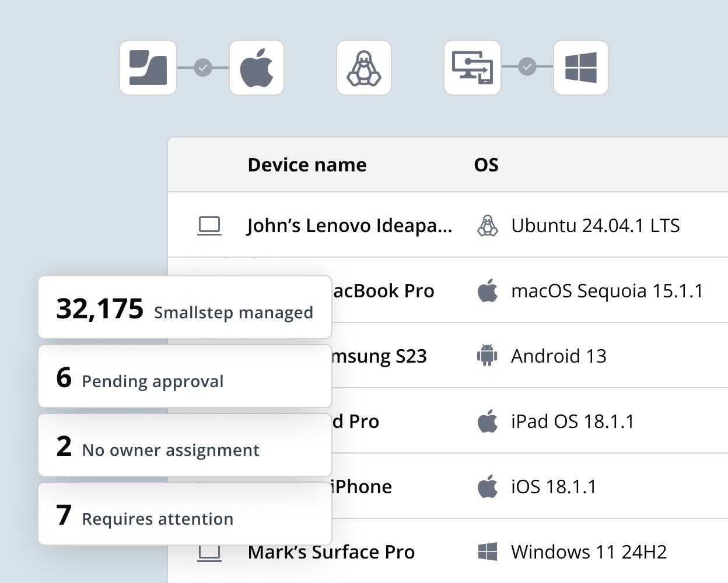728x583 pixels.
Task: Select the remote device management icon
Action: point(472,67)
